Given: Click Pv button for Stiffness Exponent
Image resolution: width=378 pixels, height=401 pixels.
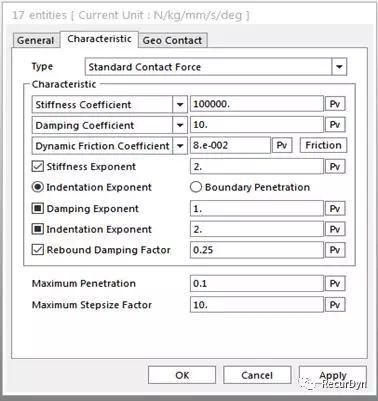Looking at the screenshot, I should point(335,166).
